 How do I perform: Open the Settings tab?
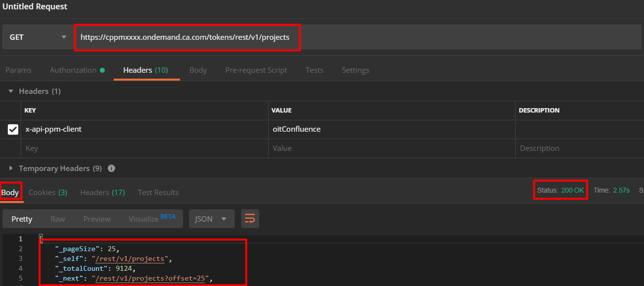tap(355, 70)
